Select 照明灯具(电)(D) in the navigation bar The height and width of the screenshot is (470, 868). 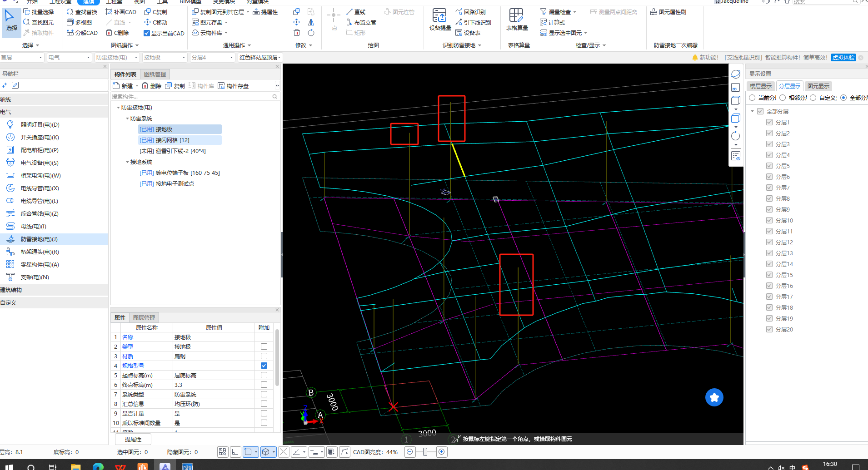click(40, 124)
